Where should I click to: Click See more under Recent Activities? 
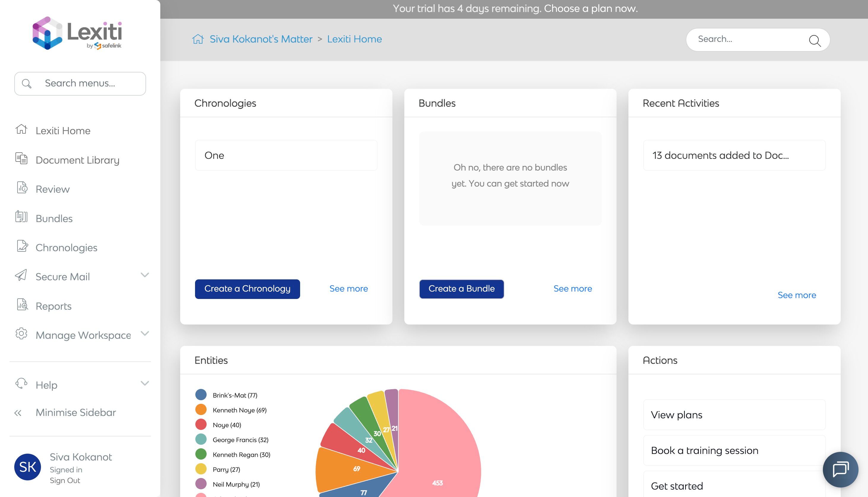click(796, 295)
